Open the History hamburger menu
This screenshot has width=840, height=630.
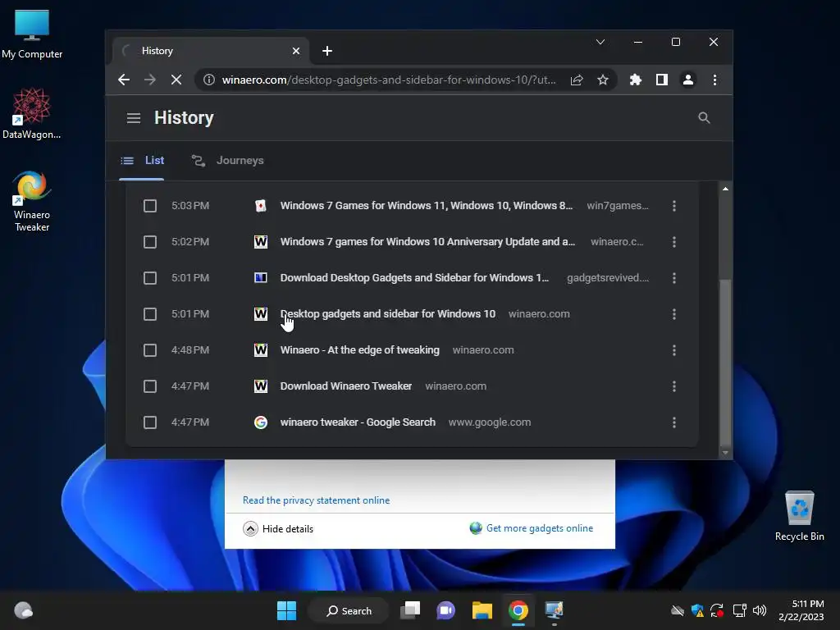[x=134, y=118]
